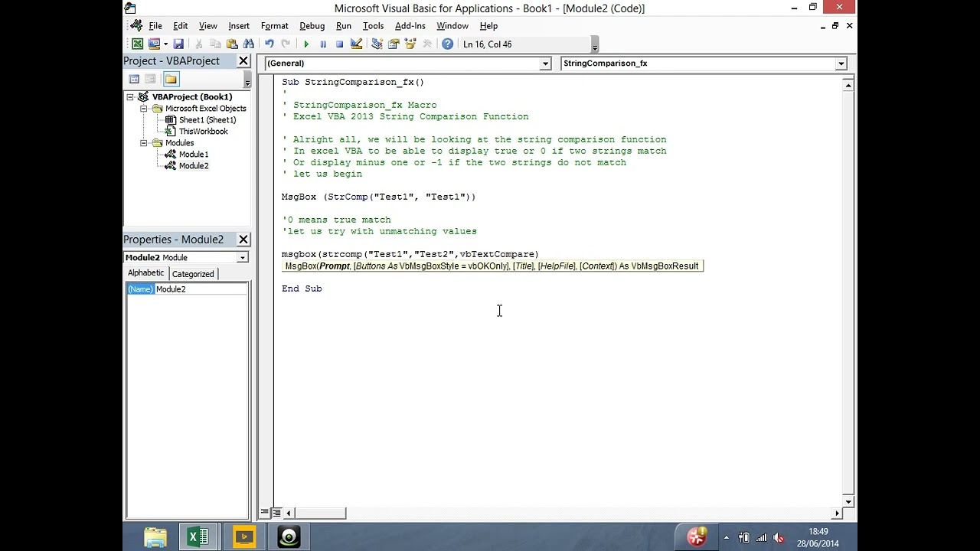Select ThisWorkbook in the project tree
The width and height of the screenshot is (980, 551).
click(203, 132)
